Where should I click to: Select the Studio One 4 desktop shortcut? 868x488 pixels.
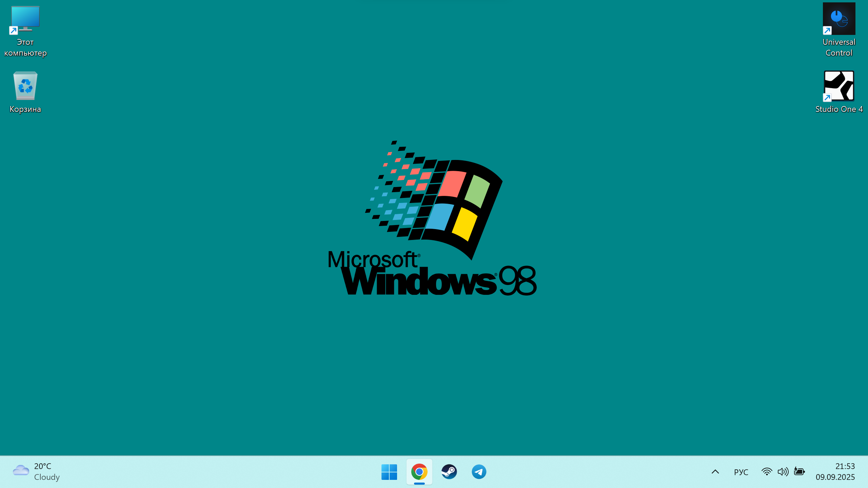click(x=839, y=92)
